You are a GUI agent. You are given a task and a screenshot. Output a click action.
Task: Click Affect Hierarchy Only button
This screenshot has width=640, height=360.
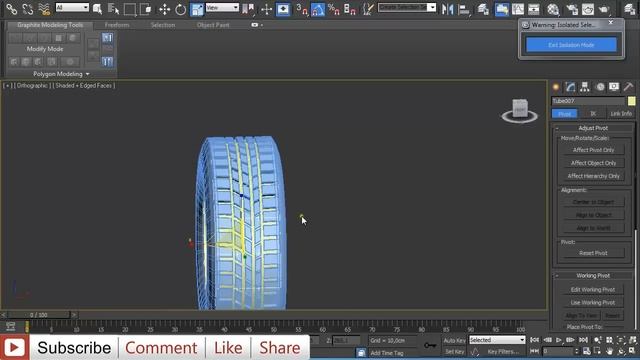[593, 176]
